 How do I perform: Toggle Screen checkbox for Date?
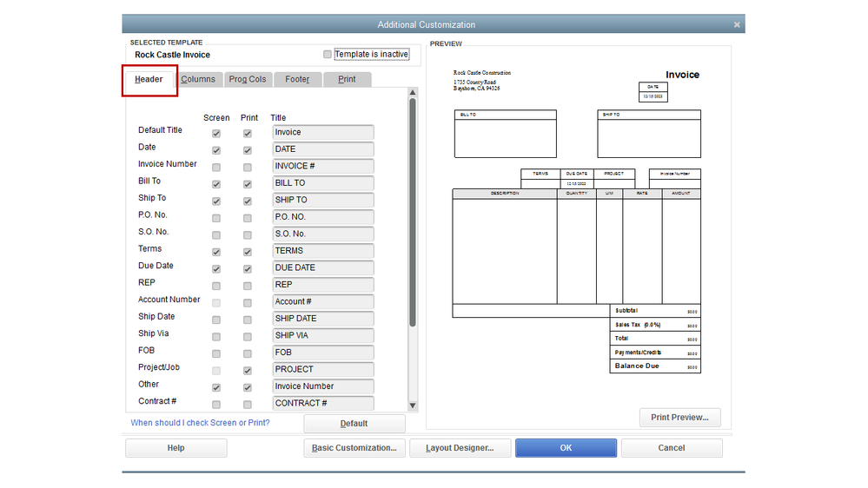coord(216,150)
